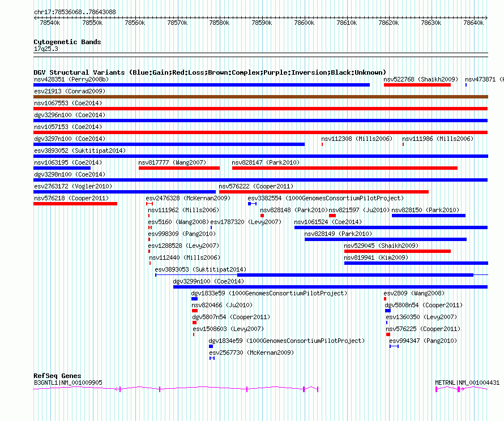The height and width of the screenshot is (421, 504).
Task: Open nsv1061524 (Coe2014) label
Action: coord(328,222)
